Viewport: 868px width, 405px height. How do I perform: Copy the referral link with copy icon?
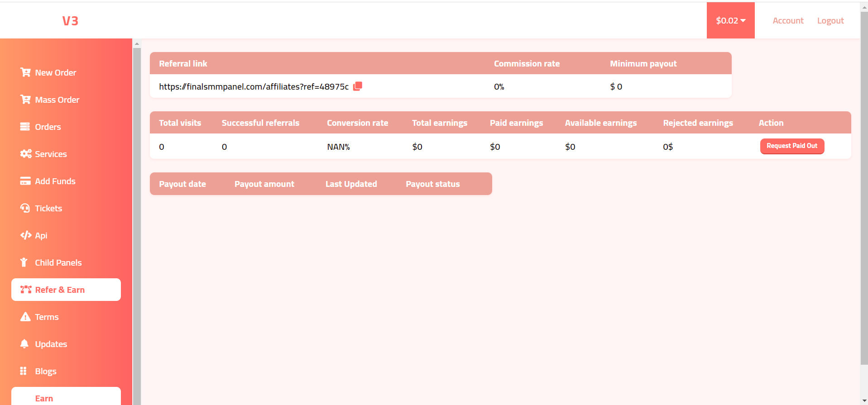tap(358, 86)
